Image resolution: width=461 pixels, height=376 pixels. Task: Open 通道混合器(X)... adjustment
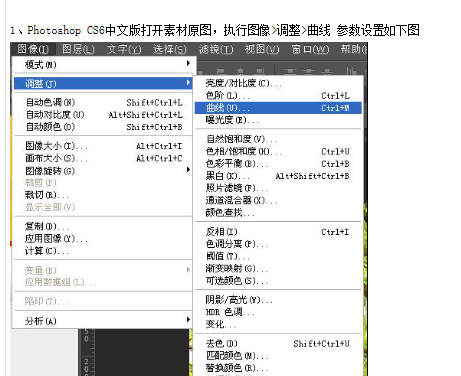tap(278, 200)
